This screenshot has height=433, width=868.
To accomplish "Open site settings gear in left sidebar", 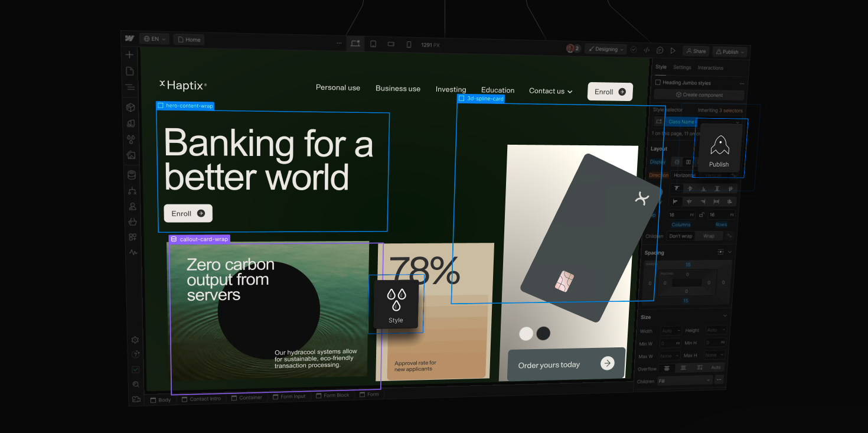I will pyautogui.click(x=135, y=340).
